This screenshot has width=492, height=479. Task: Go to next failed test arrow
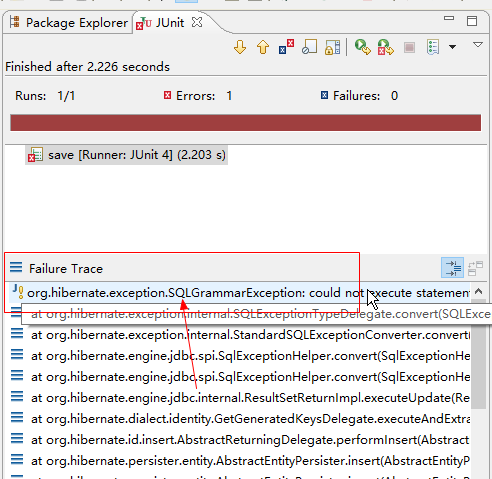[x=240, y=47]
